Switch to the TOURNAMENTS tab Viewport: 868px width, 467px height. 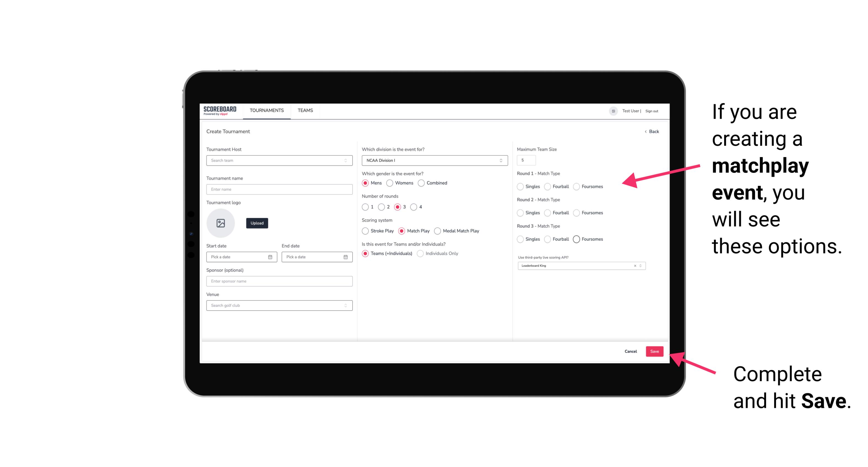coord(267,110)
